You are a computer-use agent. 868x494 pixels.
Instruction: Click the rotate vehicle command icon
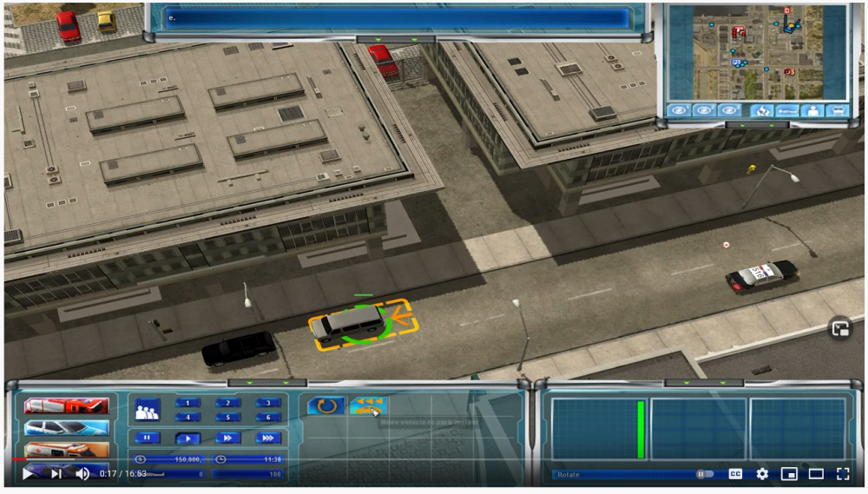click(325, 406)
